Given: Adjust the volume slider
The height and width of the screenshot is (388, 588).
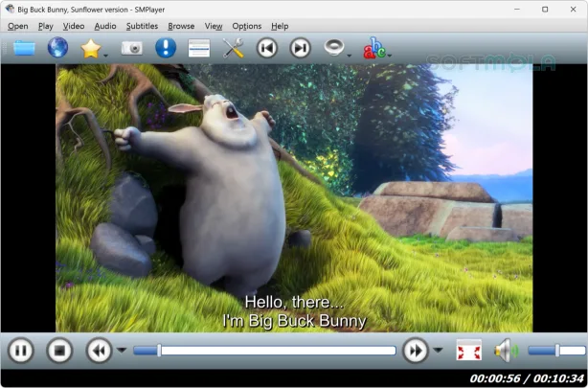Looking at the screenshot, I should click(x=556, y=351).
